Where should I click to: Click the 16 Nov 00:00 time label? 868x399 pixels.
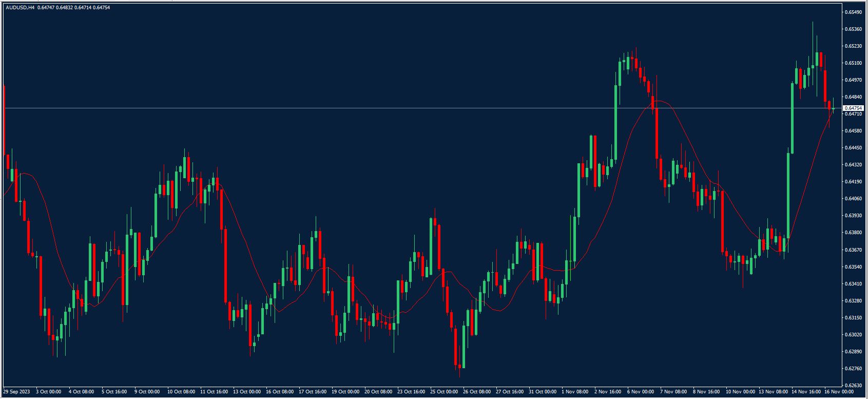[839, 392]
